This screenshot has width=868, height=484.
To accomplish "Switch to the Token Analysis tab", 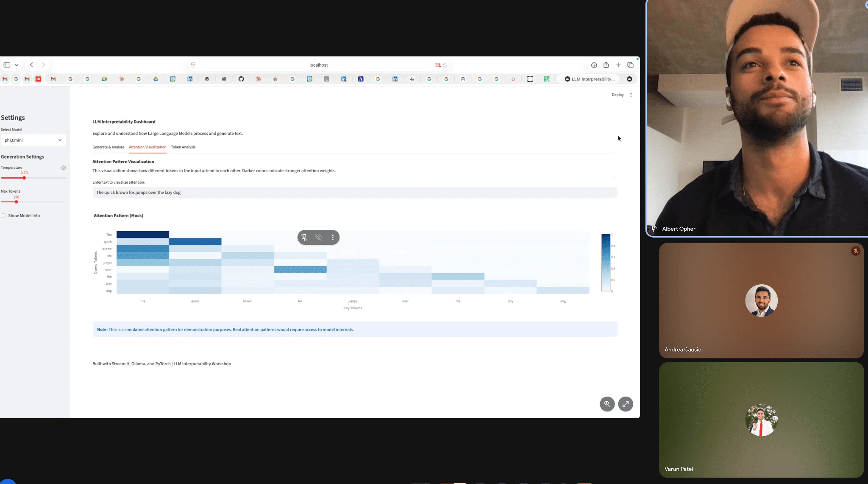I will click(183, 147).
